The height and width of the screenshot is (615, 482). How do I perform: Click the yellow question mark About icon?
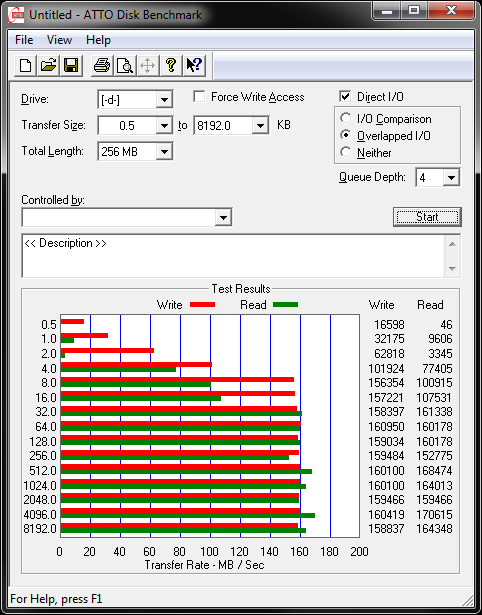click(171, 65)
